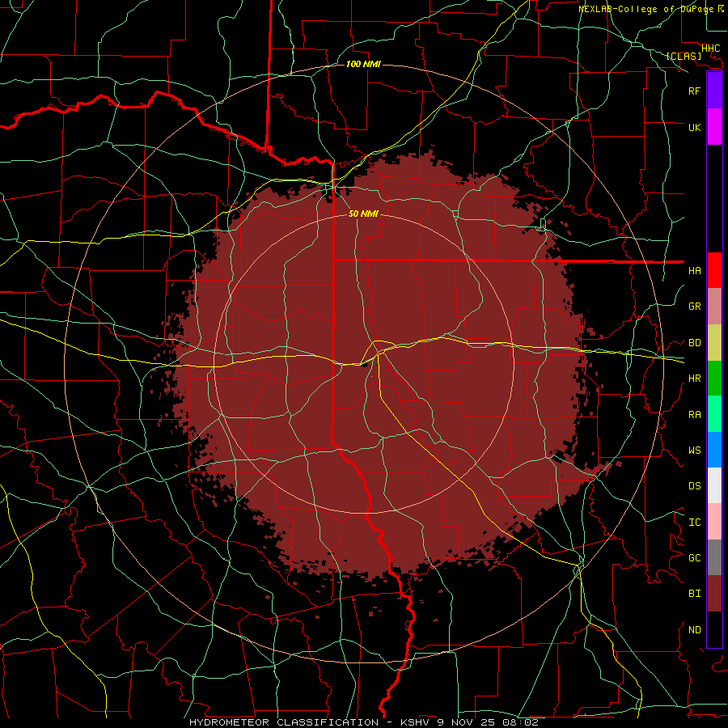Click the HR legend label
Viewport: 728px width, 728px height.
click(695, 379)
